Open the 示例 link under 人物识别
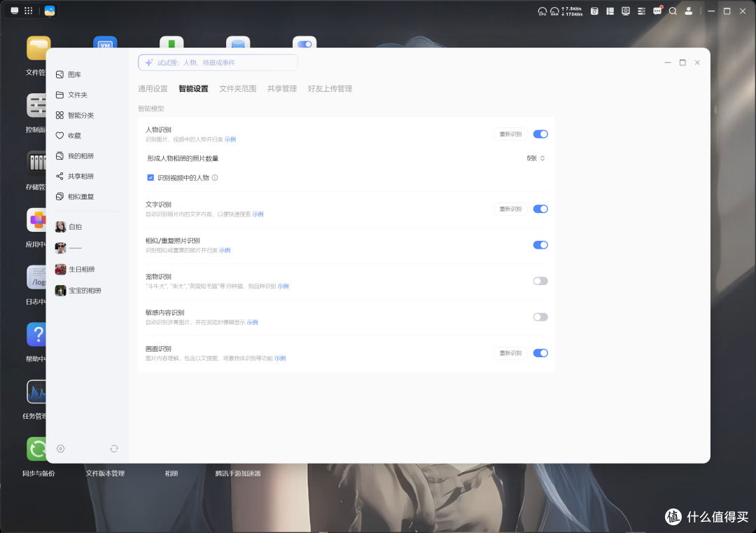 tap(230, 139)
